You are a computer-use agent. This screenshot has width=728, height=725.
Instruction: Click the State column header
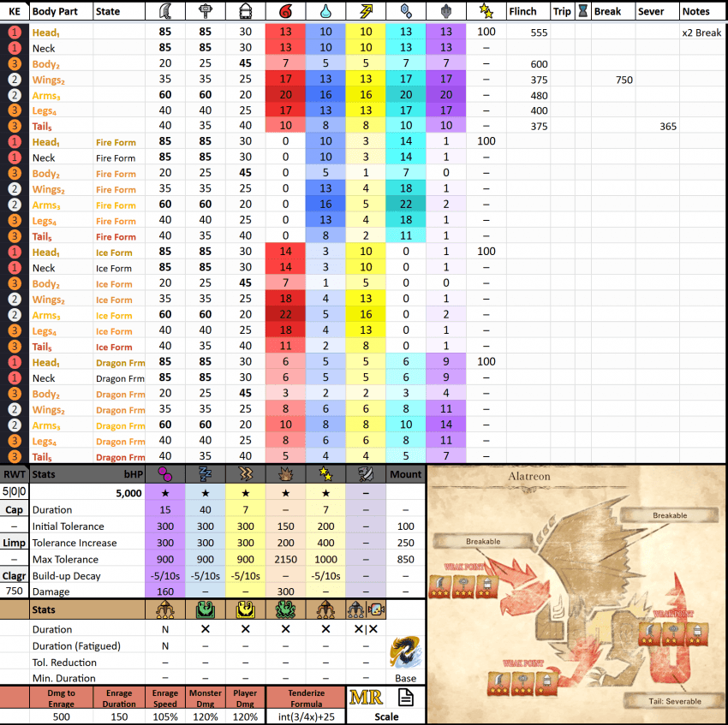(x=108, y=11)
